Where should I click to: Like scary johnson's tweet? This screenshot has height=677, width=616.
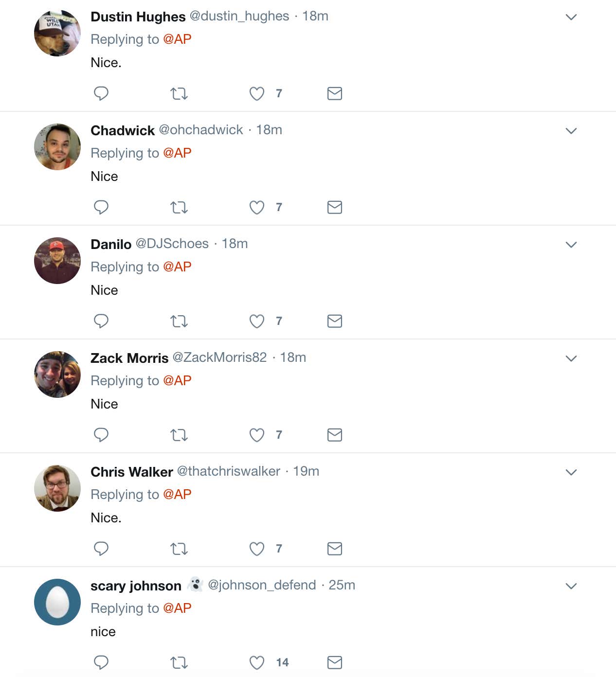coord(257,662)
